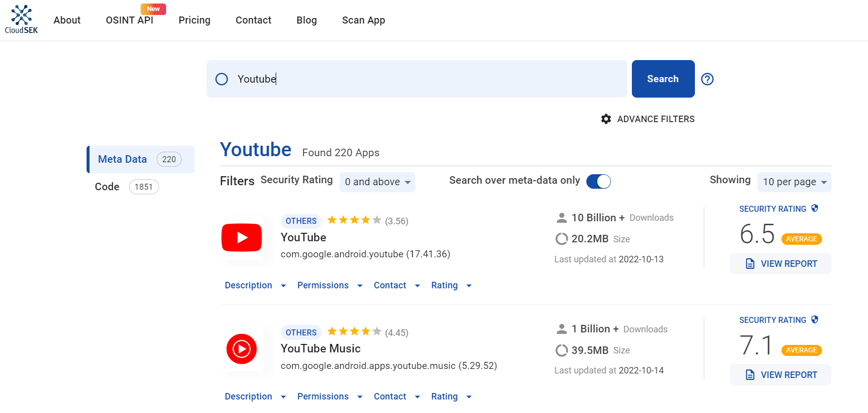This screenshot has width=868, height=413.
Task: Open the OSINT API menu item
Action: 130,20
